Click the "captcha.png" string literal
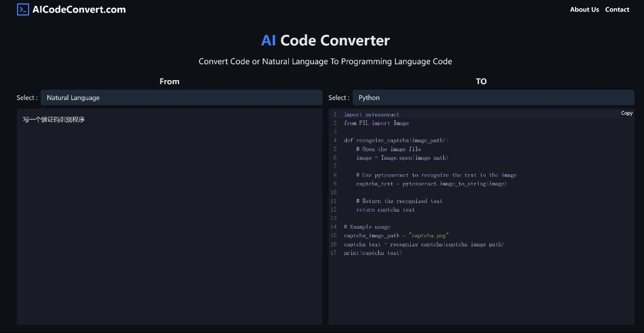This screenshot has height=333, width=644. [x=429, y=236]
